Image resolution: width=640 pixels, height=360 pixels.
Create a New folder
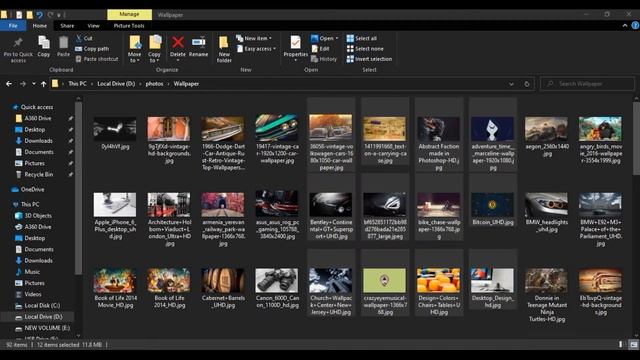(224, 49)
